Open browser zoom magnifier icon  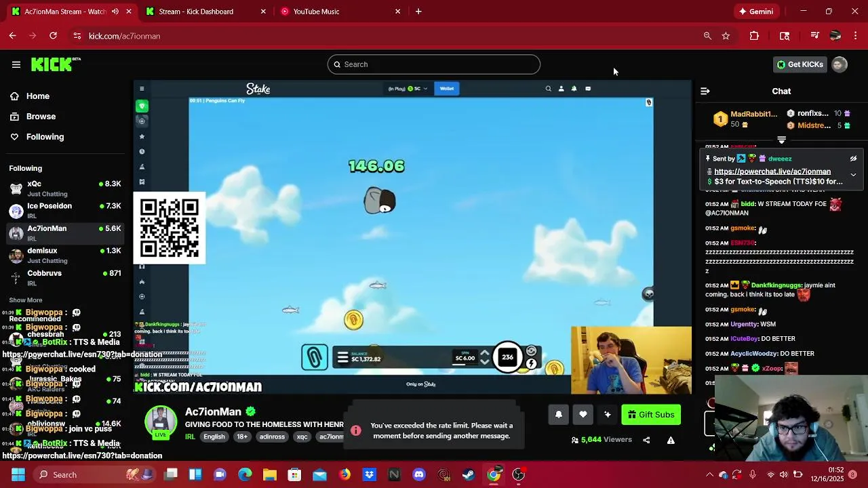pyautogui.click(x=707, y=36)
